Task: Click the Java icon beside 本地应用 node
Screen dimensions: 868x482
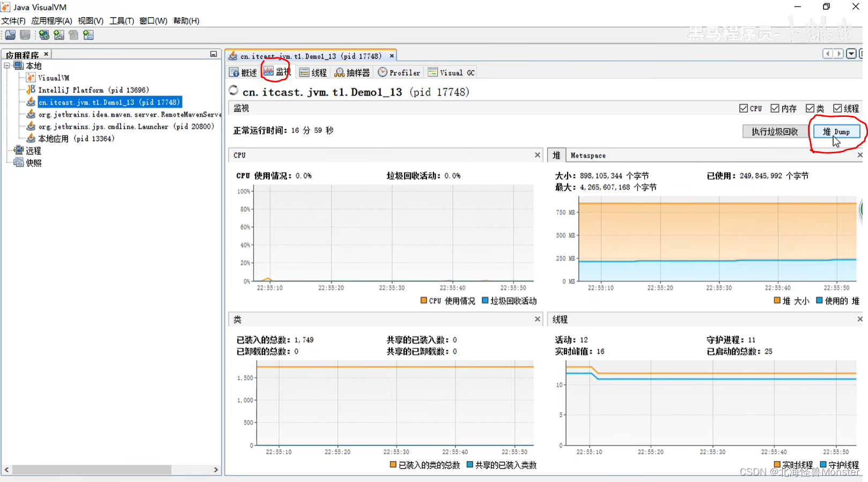Action: coord(31,138)
